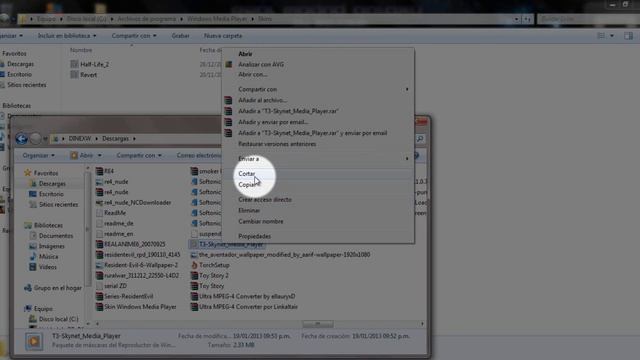
Task: Select Series-ResidentEvil archive
Action: tap(124, 296)
